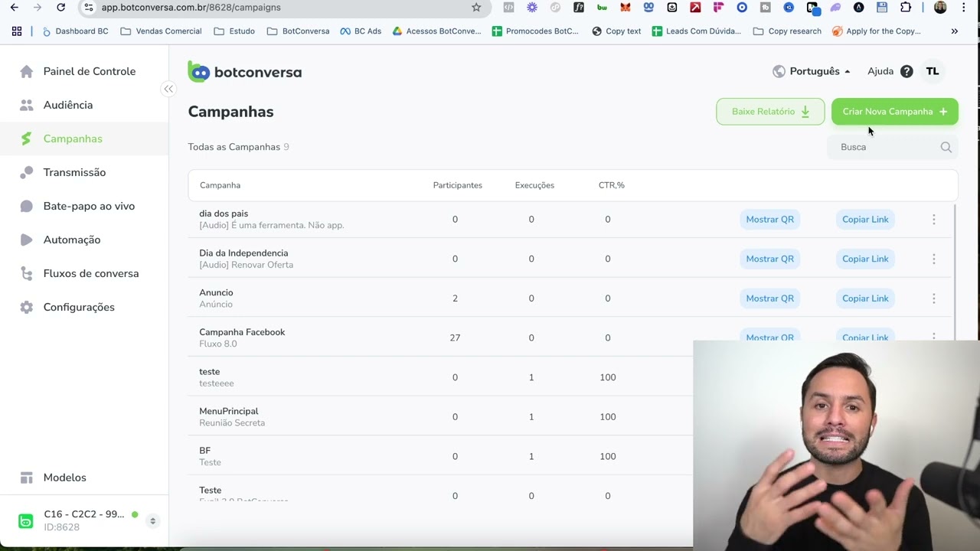Image resolution: width=980 pixels, height=551 pixels.
Task: Click the Campanha column header
Action: (220, 185)
